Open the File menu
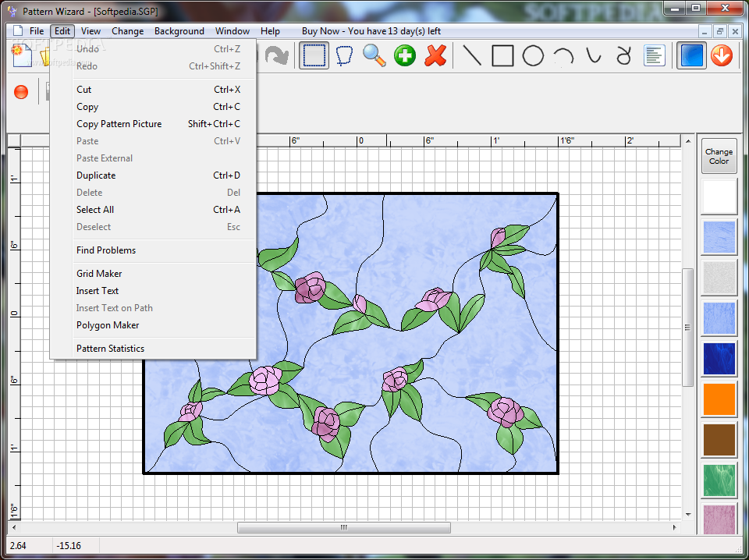The image size is (749, 560). pos(37,31)
